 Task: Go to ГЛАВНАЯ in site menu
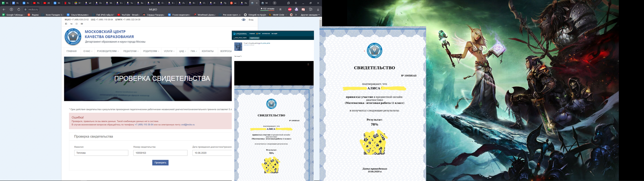tap(71, 51)
